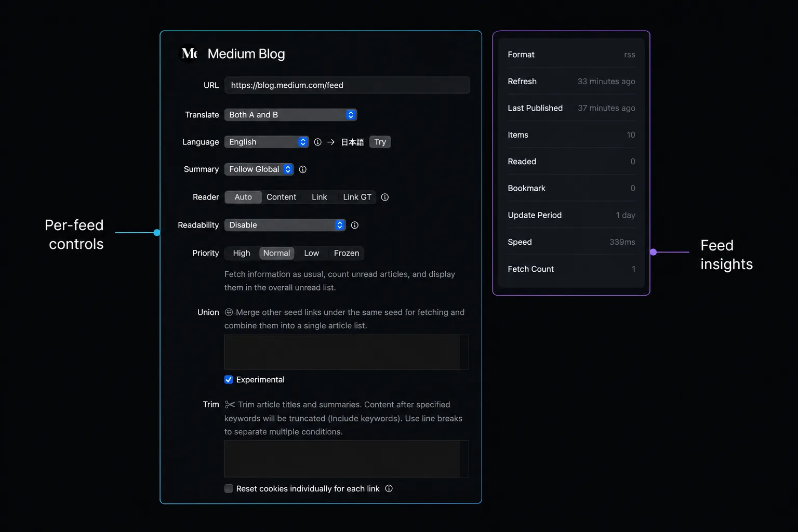Focus the Union seed links text area
Screen dimensions: 798x532
347,352
